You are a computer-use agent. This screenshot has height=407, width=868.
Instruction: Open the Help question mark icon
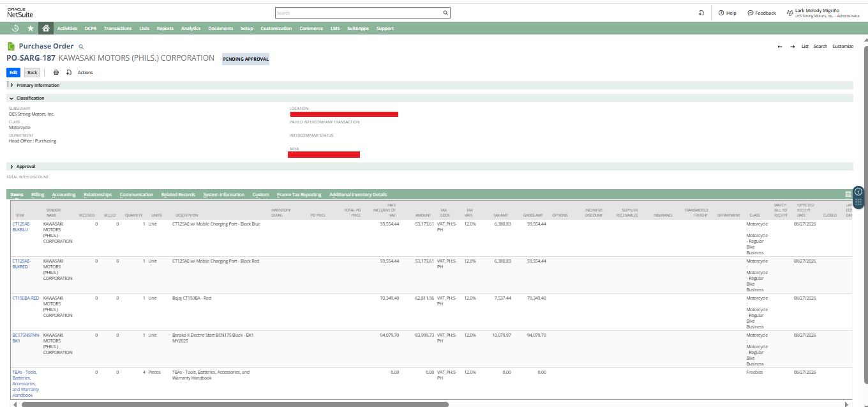(x=721, y=13)
